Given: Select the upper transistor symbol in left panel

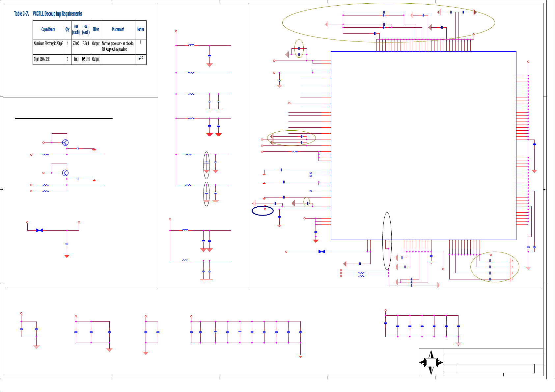Looking at the screenshot, I should [x=65, y=143].
